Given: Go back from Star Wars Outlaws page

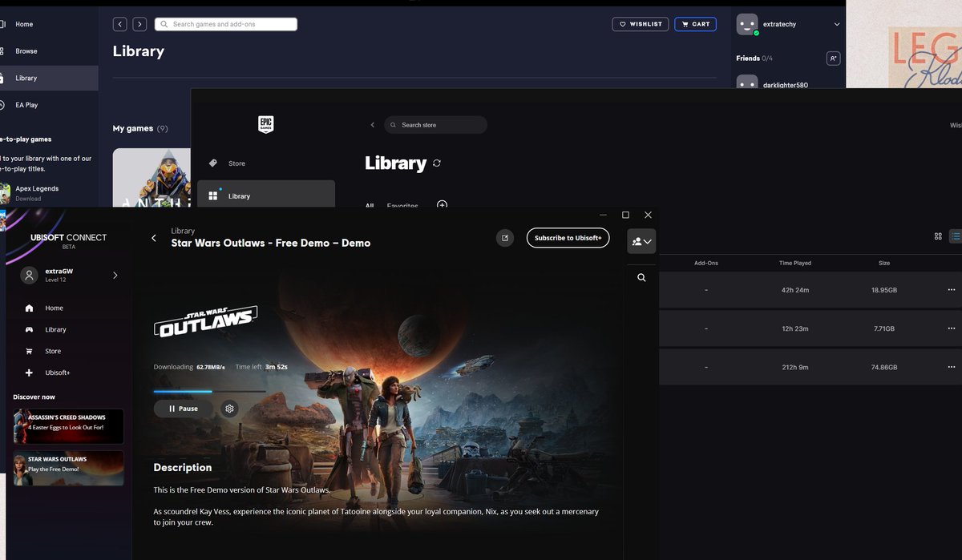Looking at the screenshot, I should [x=154, y=238].
